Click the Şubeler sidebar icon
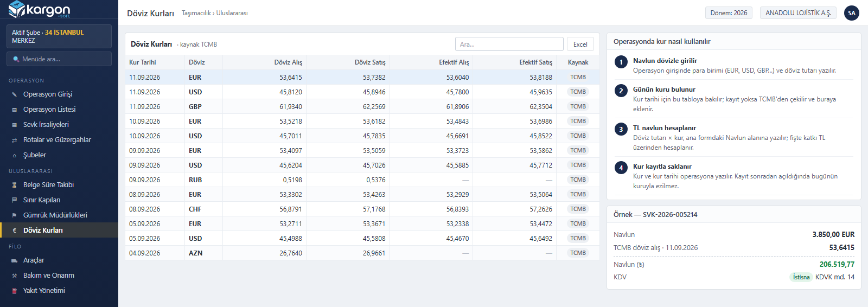868x307 pixels. (15, 155)
